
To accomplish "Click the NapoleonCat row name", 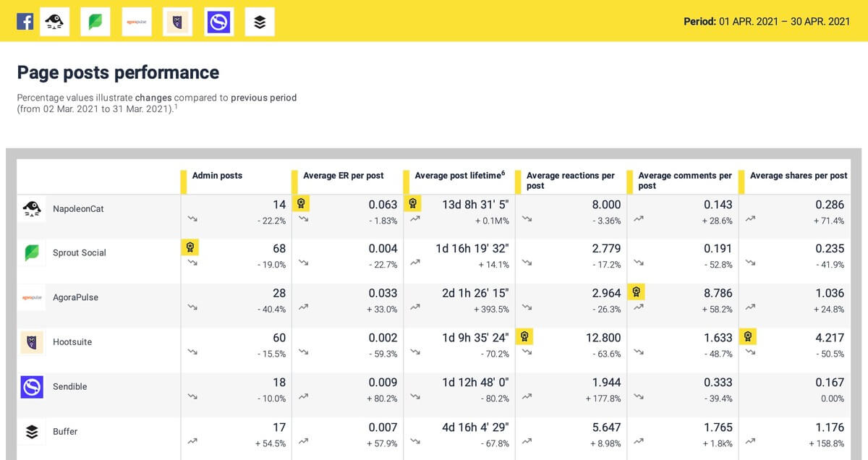I will point(79,208).
